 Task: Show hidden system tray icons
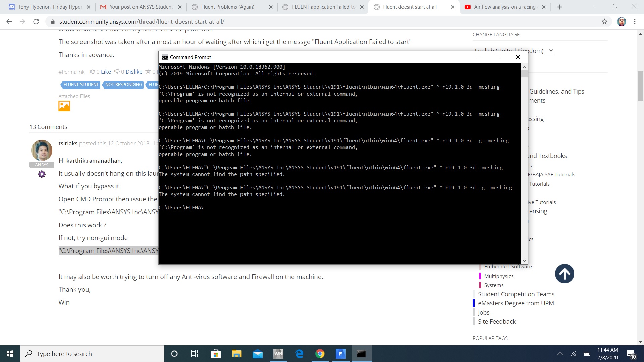560,354
